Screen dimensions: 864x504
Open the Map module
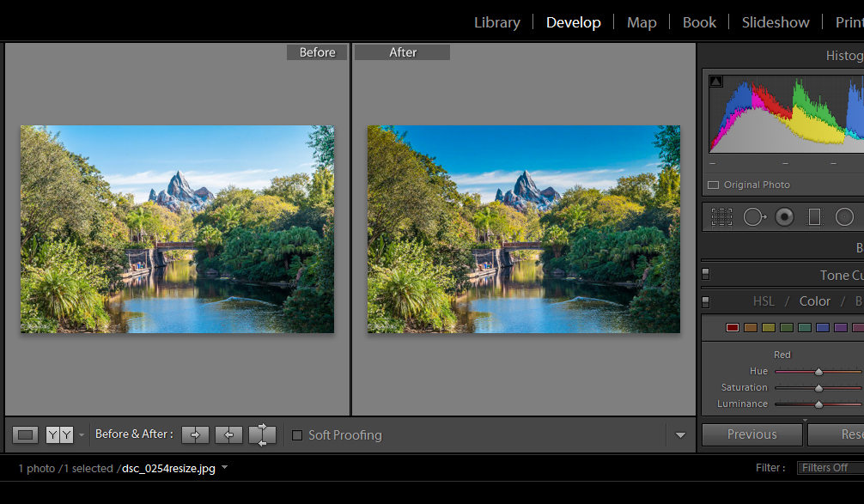tap(642, 22)
